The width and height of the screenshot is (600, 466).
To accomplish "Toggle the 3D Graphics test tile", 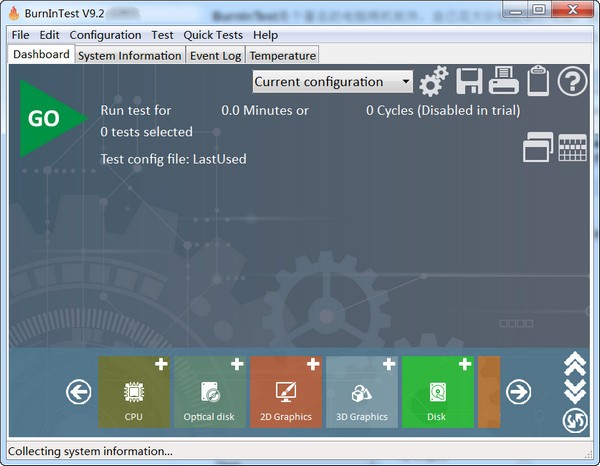I will 362,392.
